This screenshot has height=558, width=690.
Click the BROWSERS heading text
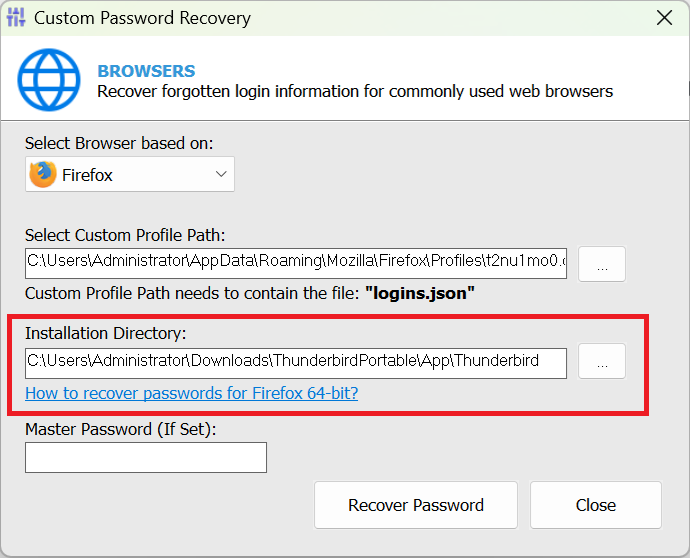click(x=146, y=71)
